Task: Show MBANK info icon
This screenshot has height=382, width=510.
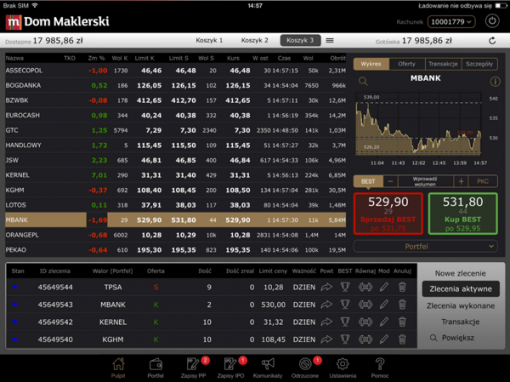Action: (495, 81)
